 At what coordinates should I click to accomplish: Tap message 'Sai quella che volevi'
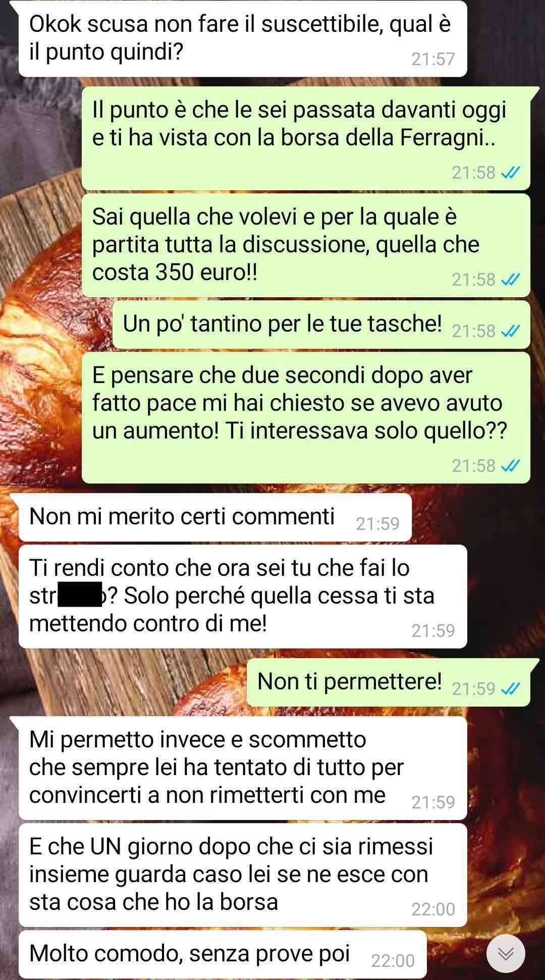coord(306,245)
